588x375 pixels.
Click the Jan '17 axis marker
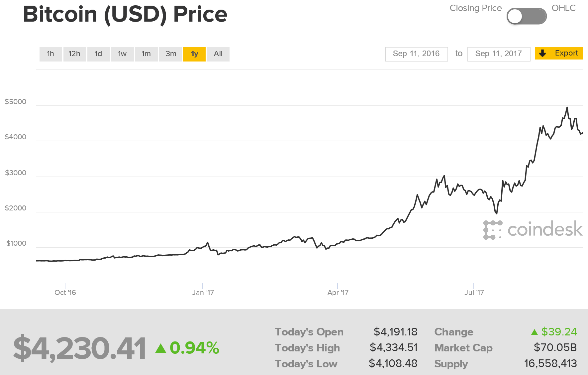tap(203, 292)
